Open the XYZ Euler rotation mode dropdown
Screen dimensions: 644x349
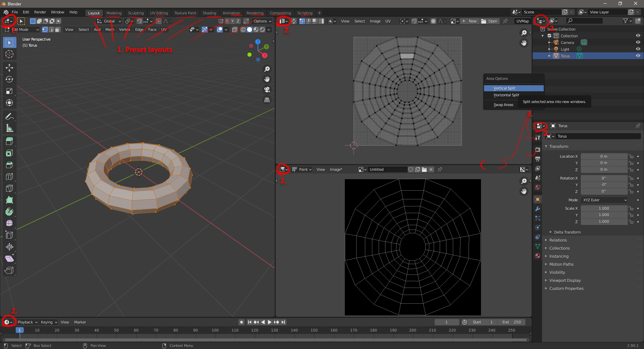click(x=604, y=200)
